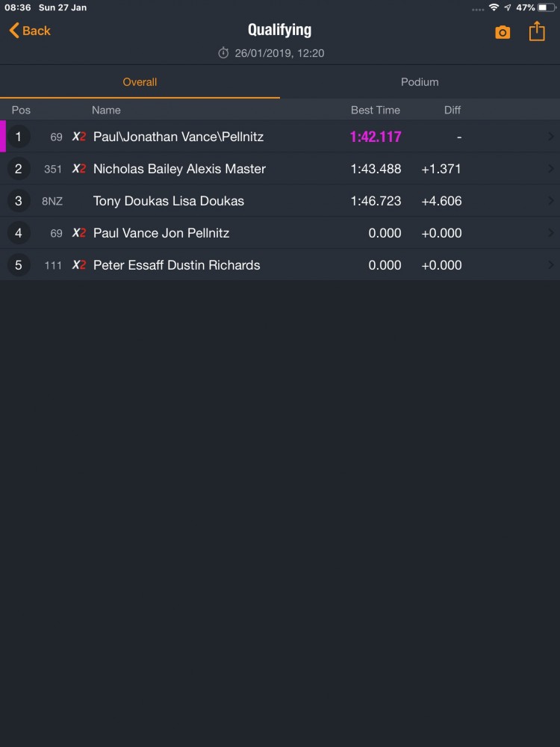The image size is (560, 747).
Task: Tap the Wi-Fi status icon
Action: 494,7
